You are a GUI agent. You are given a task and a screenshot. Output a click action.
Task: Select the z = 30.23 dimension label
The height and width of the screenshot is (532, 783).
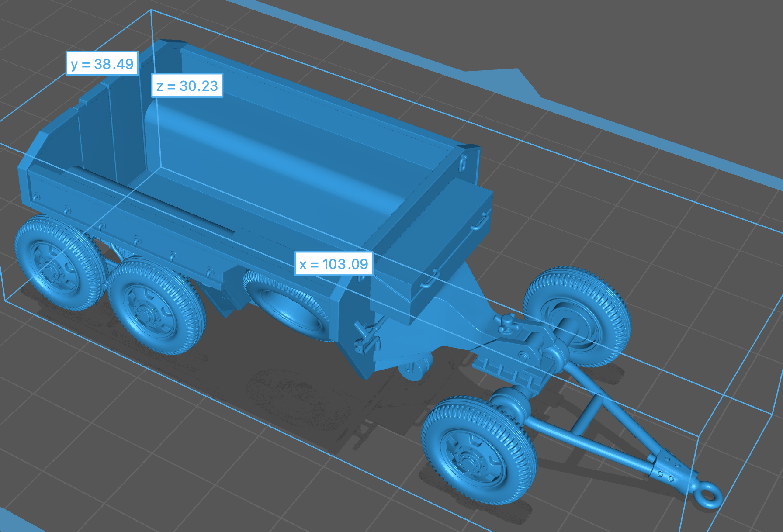tap(187, 86)
